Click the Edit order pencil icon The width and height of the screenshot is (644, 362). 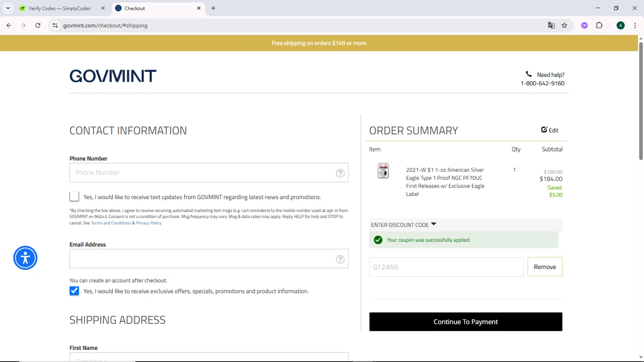(x=544, y=130)
